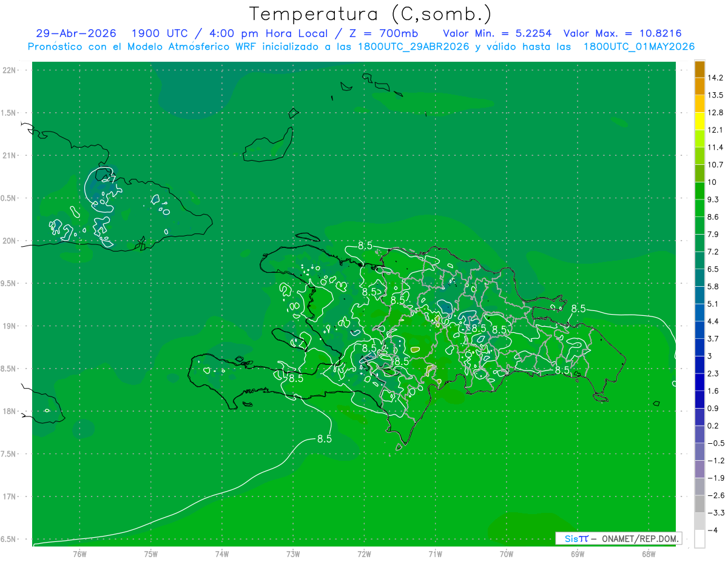Click the 8.5 contour label near 69W north coast
Screen dimensions: 728x562
578,309
